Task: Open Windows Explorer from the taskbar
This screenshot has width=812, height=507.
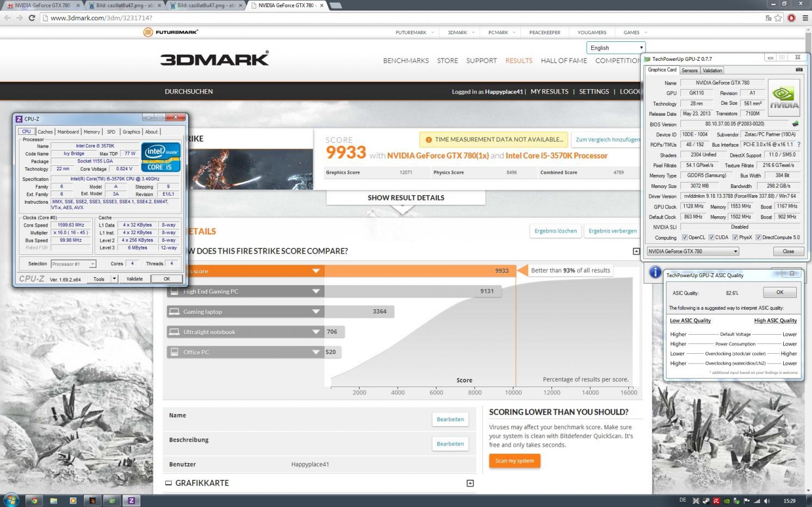Action: 53,500
